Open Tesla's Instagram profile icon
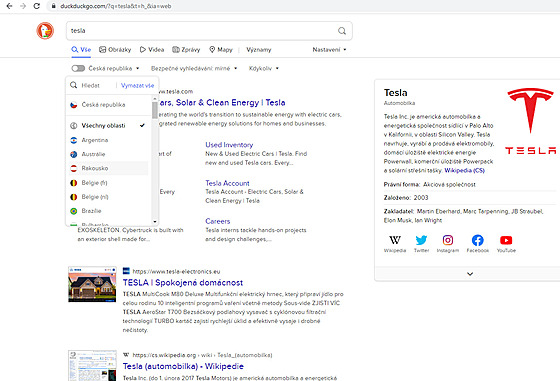The width and height of the screenshot is (560, 381). pyautogui.click(x=448, y=240)
